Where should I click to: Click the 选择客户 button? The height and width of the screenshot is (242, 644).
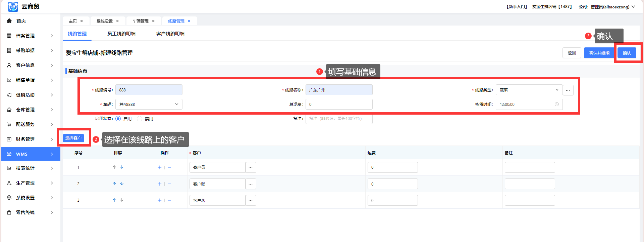[73, 138]
